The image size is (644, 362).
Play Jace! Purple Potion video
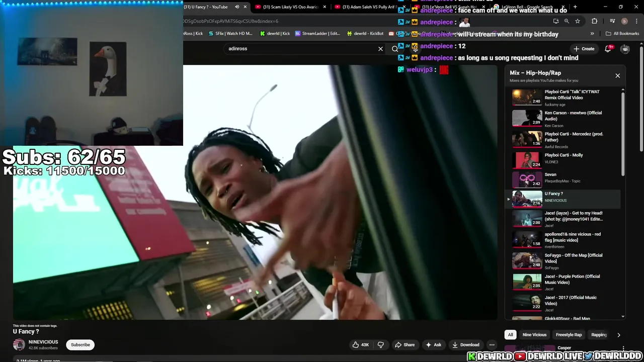[563, 282]
